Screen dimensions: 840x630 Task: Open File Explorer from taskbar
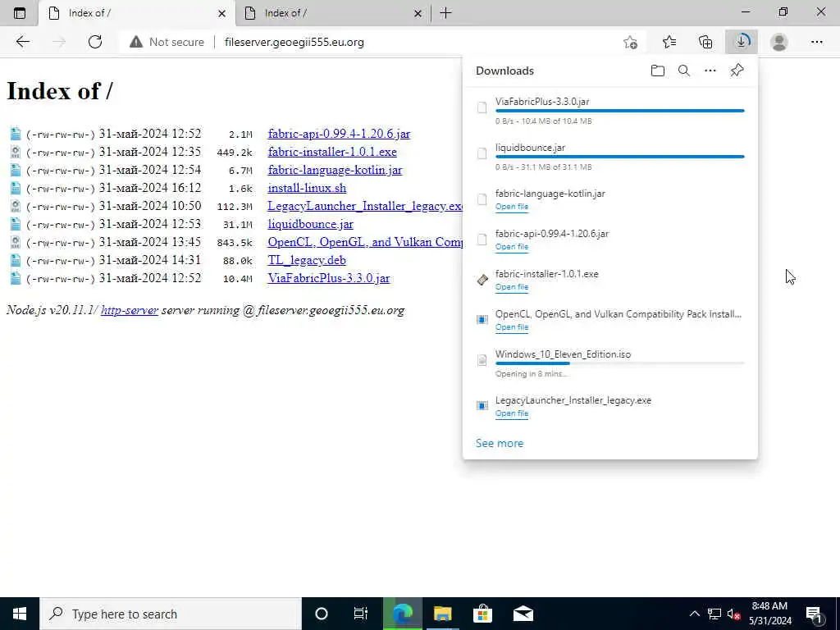tap(442, 614)
